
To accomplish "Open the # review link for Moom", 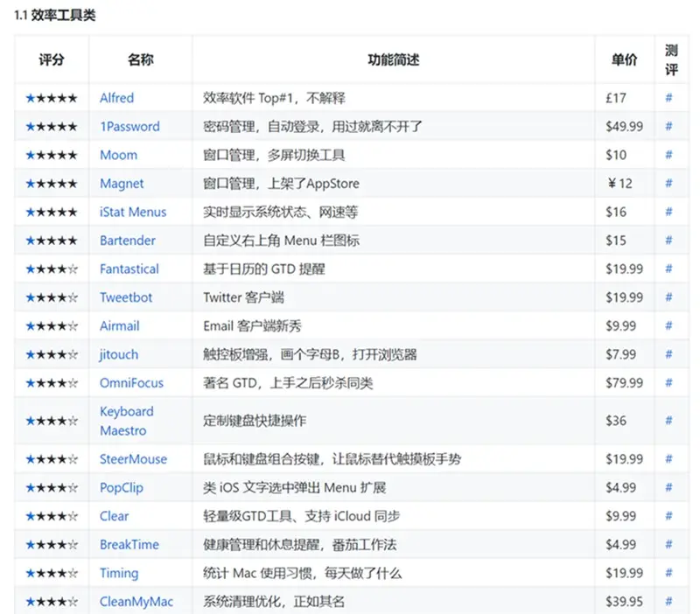I will pyautogui.click(x=668, y=155).
